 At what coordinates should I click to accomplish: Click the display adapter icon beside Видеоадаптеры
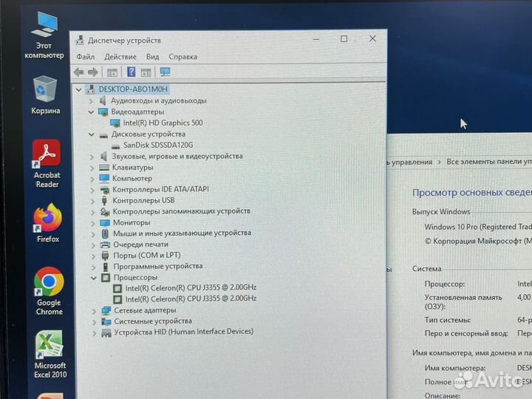tap(103, 112)
